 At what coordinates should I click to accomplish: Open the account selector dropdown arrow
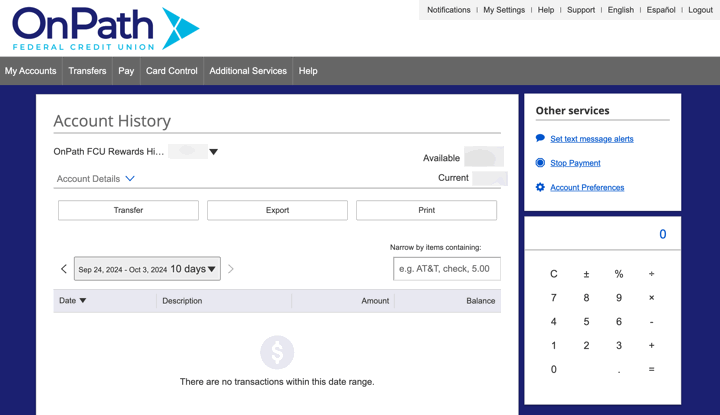[213, 152]
